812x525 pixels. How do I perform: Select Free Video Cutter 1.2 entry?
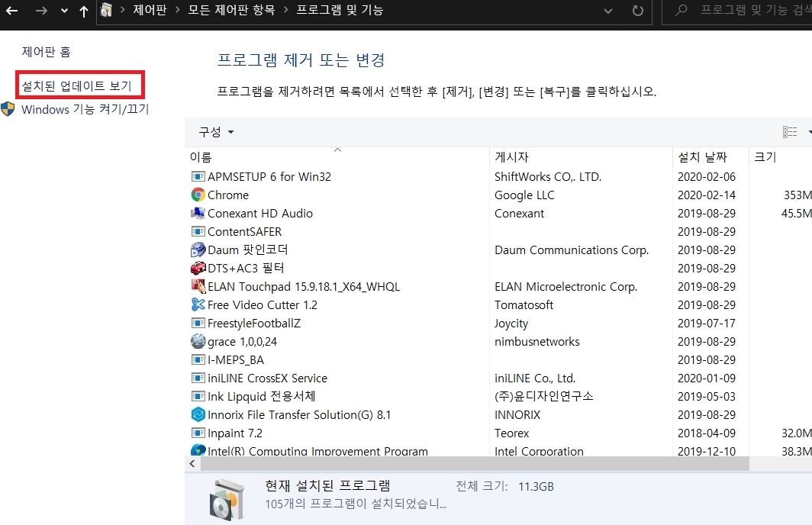click(x=262, y=305)
